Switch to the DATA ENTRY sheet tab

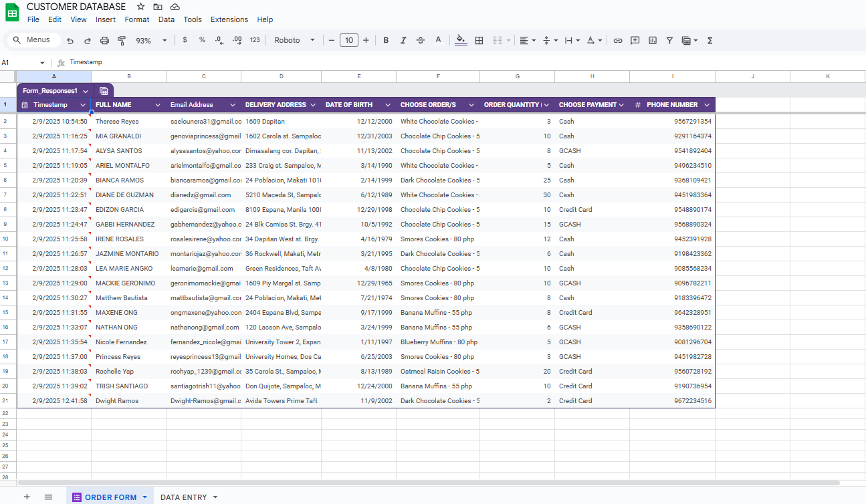pos(183,497)
